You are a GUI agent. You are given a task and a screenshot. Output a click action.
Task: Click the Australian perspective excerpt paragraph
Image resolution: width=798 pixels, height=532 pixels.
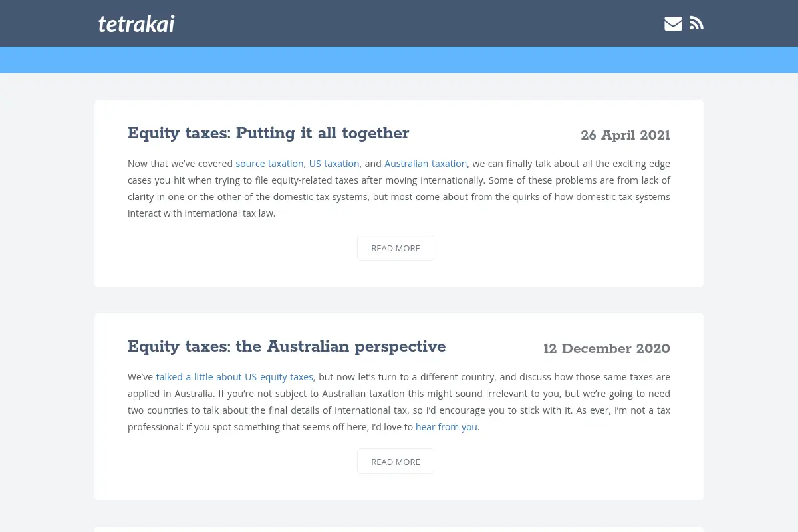click(x=399, y=402)
